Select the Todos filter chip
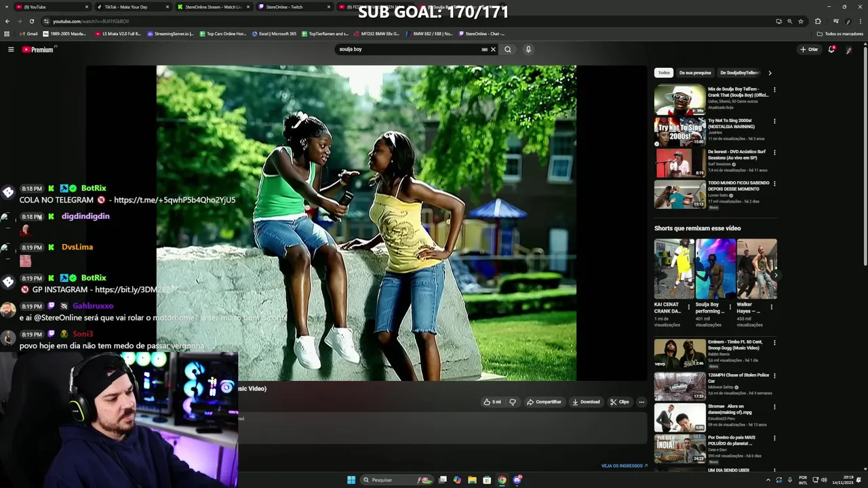 (664, 73)
